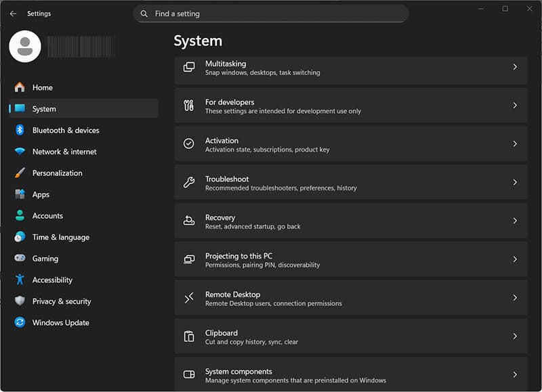Viewport: 542px width, 392px height.
Task: Open Windows Update label
Action: (x=61, y=322)
